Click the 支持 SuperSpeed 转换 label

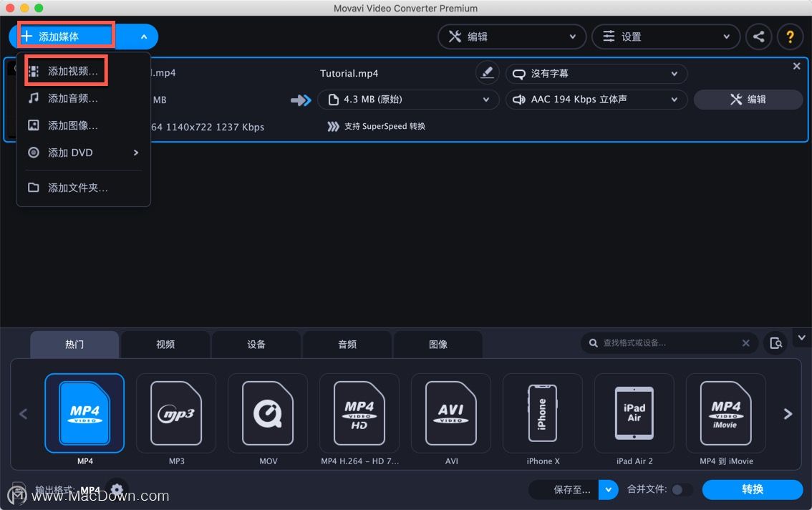[x=385, y=127]
